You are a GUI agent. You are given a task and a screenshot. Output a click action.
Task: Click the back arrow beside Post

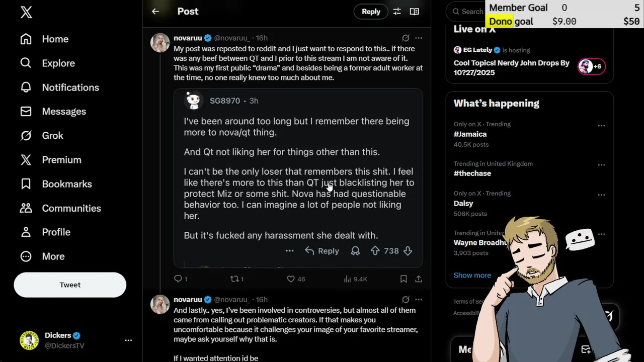click(155, 12)
